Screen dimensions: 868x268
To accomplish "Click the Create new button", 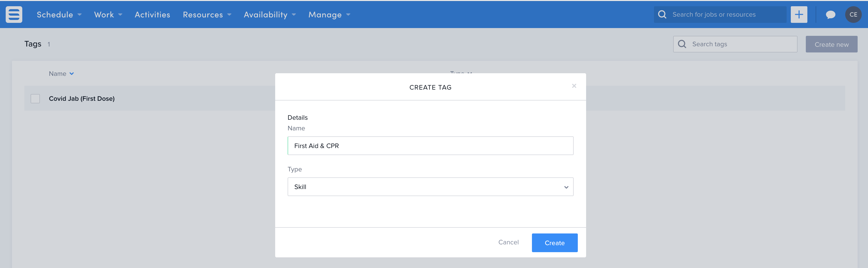I will [831, 44].
